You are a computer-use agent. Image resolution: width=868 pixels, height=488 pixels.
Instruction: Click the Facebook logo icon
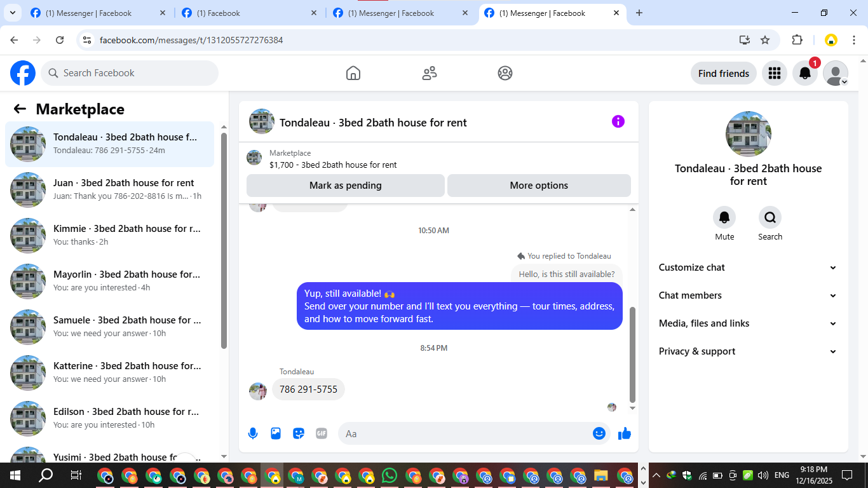[23, 73]
